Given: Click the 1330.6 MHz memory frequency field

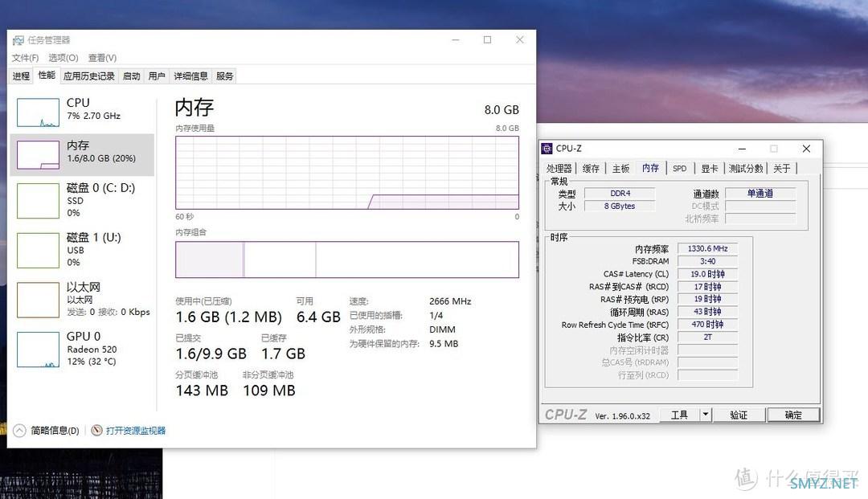Looking at the screenshot, I should point(707,248).
